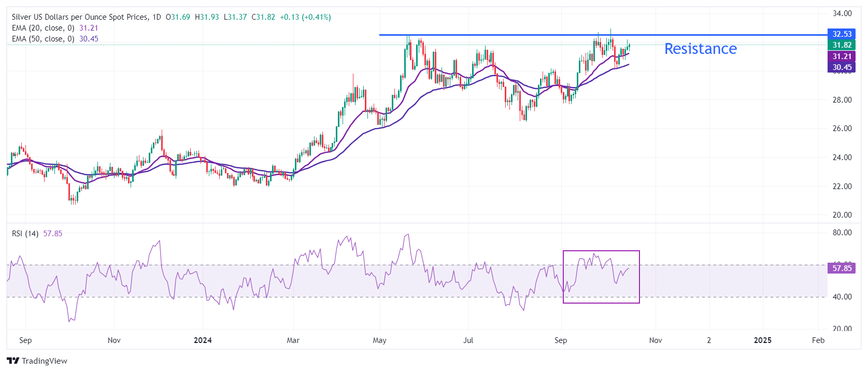868x372 pixels.
Task: Click the Jul label on the time axis
Action: [x=468, y=340]
